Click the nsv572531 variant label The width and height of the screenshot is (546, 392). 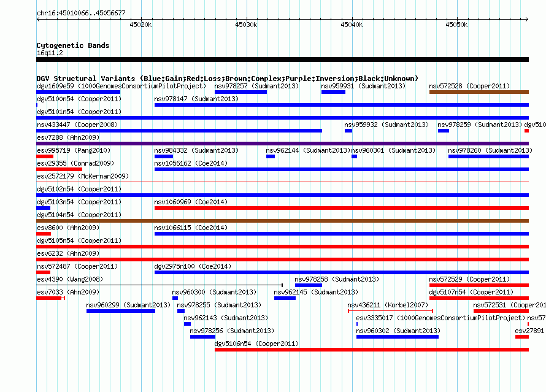click(x=509, y=305)
